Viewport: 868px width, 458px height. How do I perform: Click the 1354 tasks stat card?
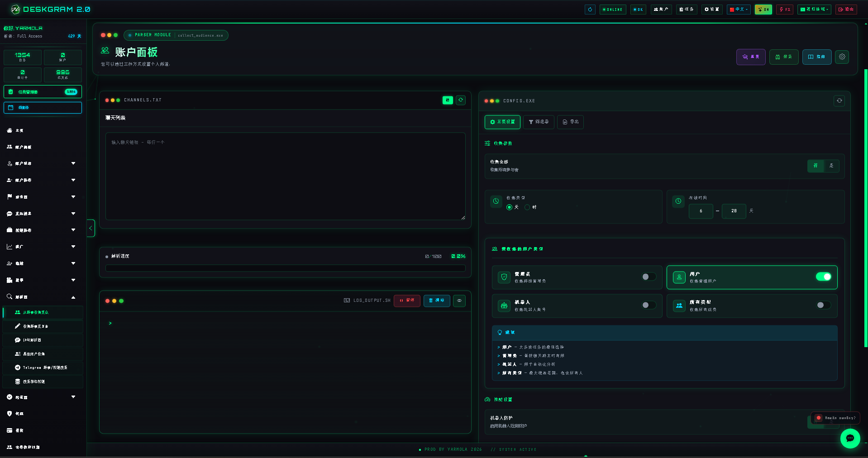[23, 57]
